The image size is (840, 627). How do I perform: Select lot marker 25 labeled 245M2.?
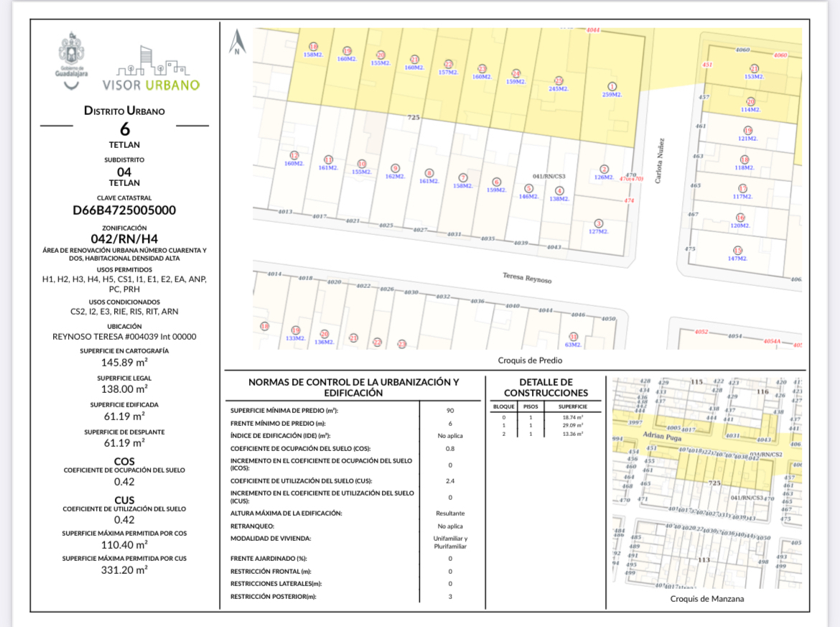coord(559,80)
